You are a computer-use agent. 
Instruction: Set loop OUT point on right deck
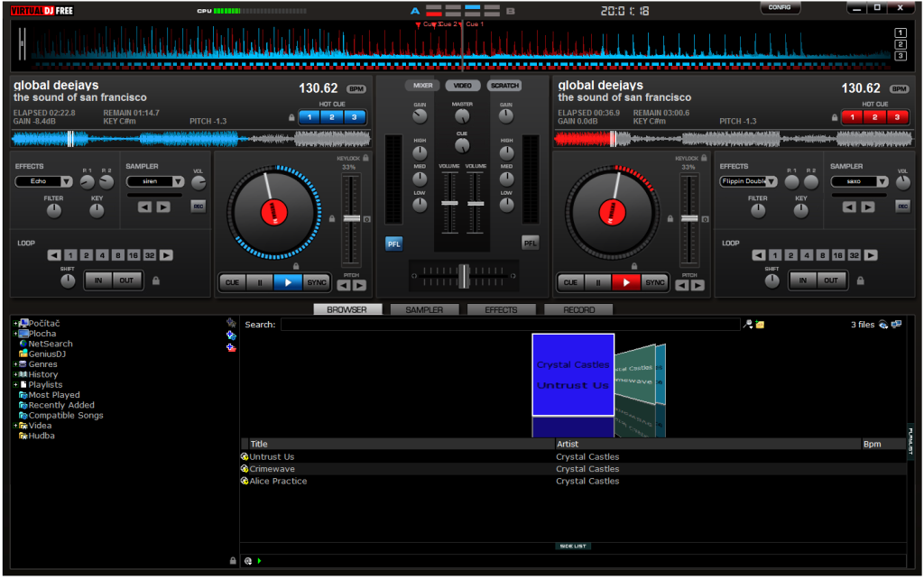click(831, 280)
